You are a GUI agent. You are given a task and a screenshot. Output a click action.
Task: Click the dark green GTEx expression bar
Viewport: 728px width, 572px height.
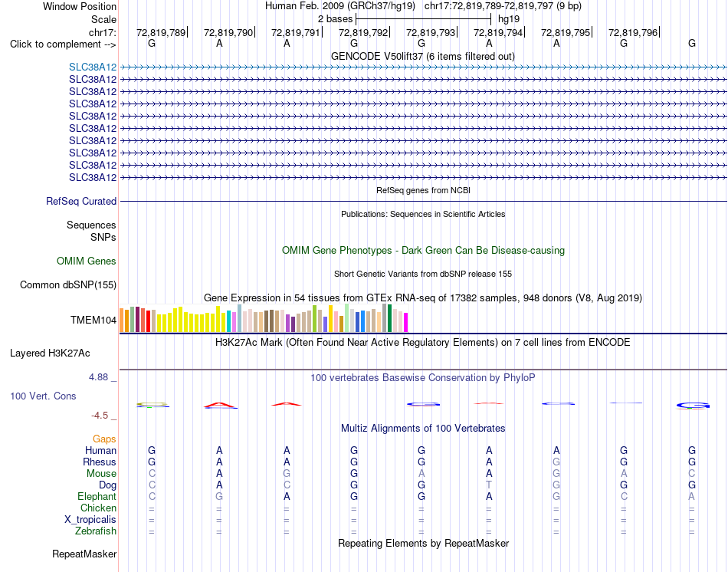[x=389, y=318]
